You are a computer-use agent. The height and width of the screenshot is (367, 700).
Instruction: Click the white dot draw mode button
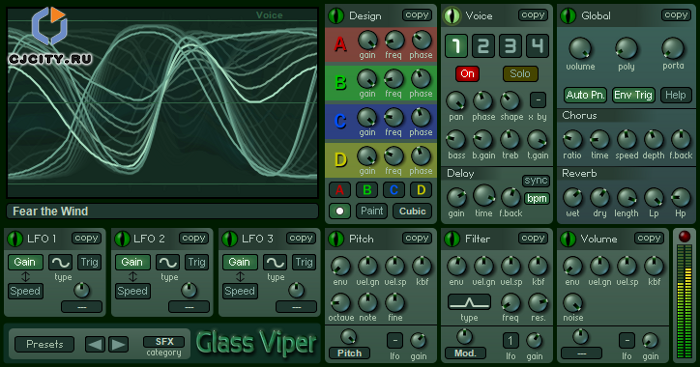(340, 211)
